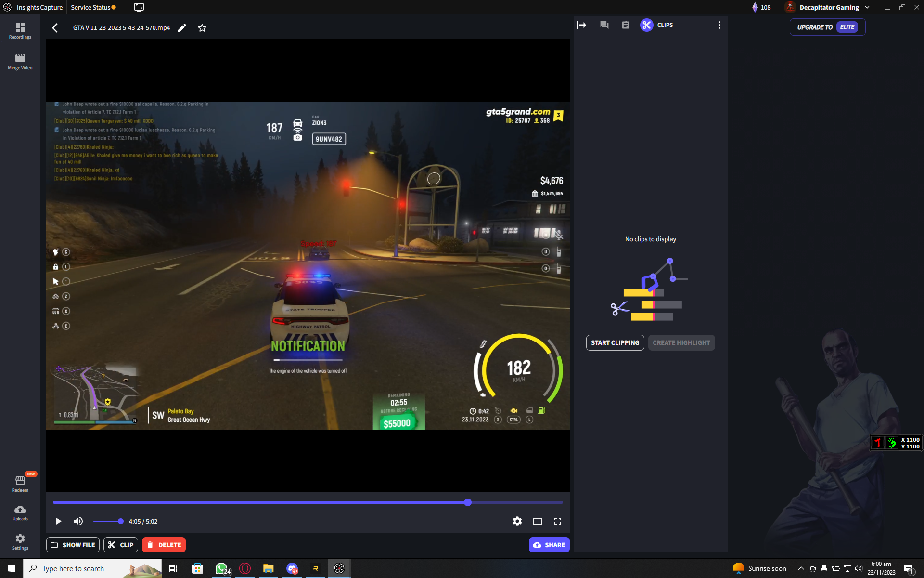View the 108 gems balance
The height and width of the screenshot is (578, 924).
click(761, 7)
